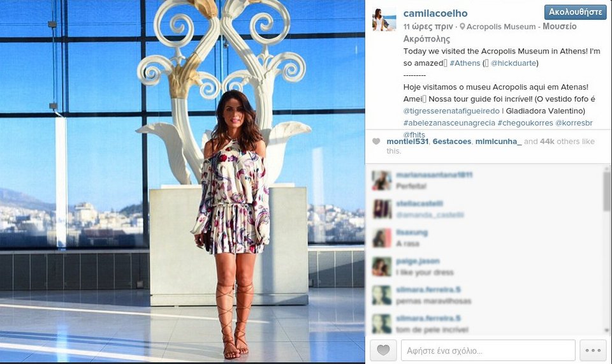The width and height of the screenshot is (612, 364).
Task: Open the Acropolis Museum location link
Action: [x=501, y=27]
